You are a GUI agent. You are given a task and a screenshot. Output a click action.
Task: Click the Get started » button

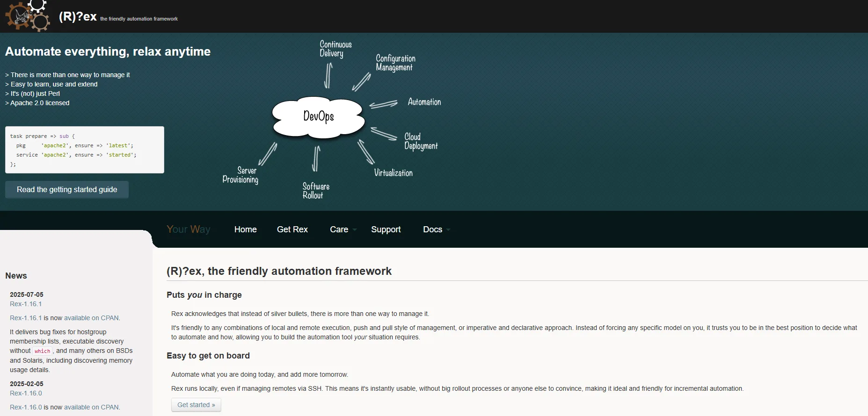click(x=196, y=405)
